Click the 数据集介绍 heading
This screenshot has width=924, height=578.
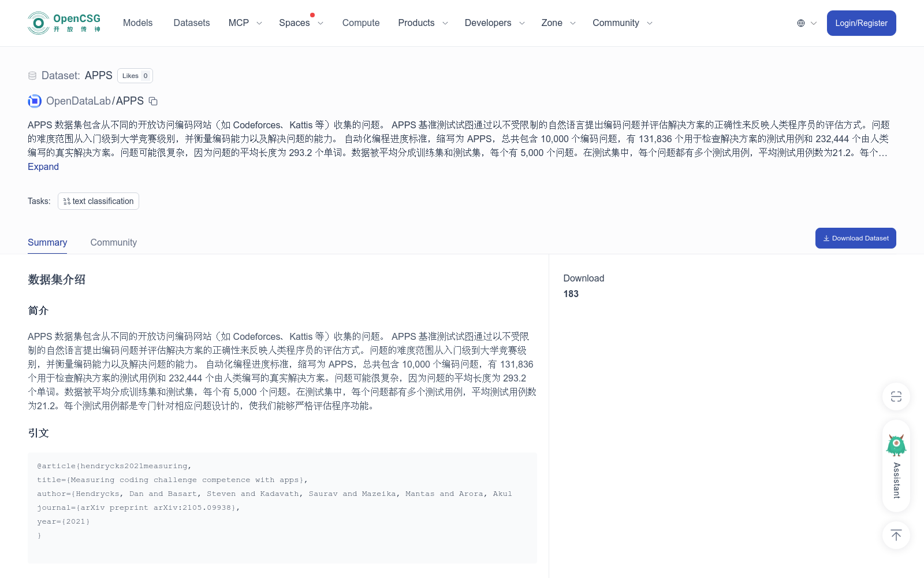coord(57,280)
